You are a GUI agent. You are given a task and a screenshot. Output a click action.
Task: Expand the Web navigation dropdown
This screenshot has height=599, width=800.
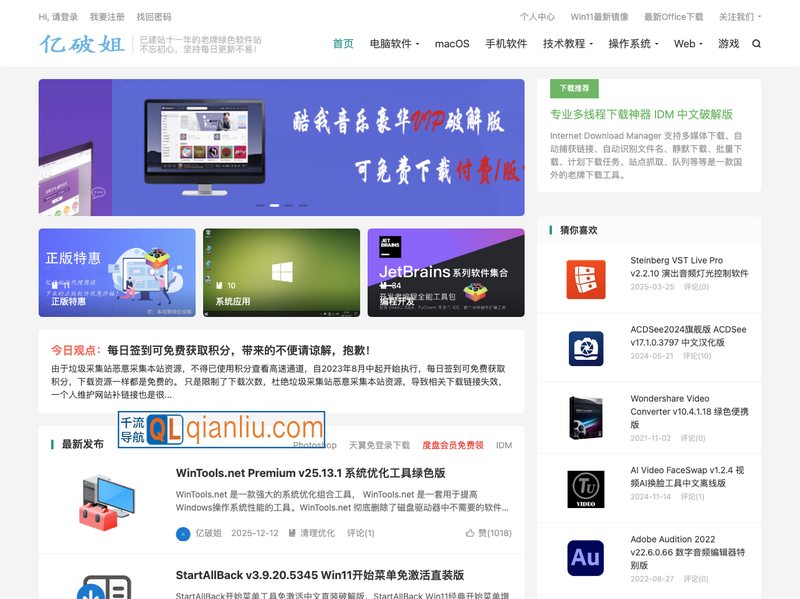pyautogui.click(x=688, y=44)
